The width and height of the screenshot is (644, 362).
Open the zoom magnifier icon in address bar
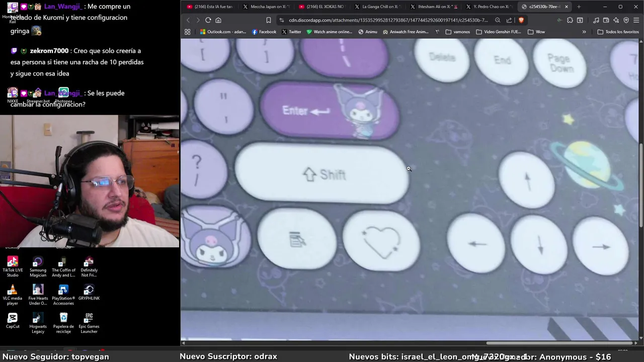coord(498,20)
